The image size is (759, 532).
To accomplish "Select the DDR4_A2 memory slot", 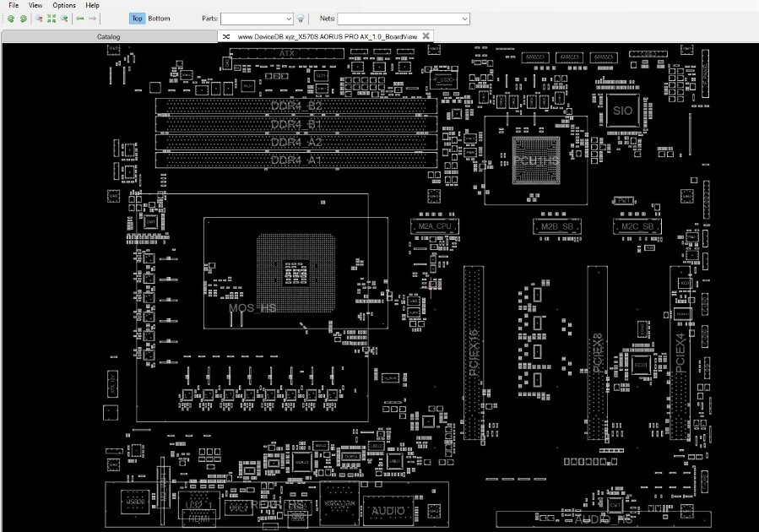I will pos(296,142).
